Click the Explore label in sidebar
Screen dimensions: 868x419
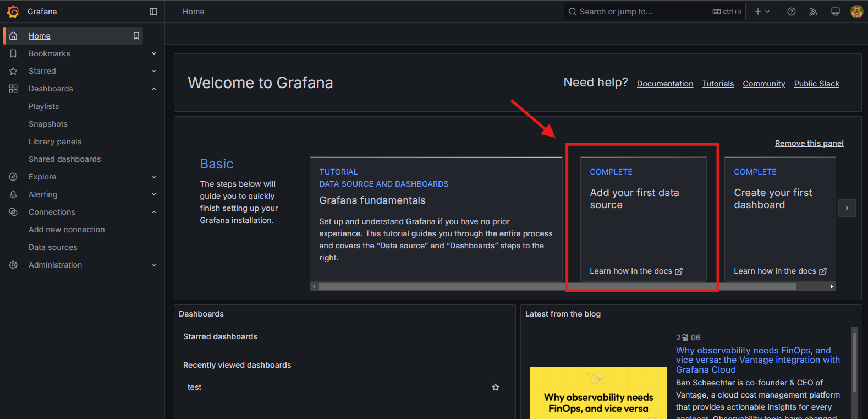42,177
